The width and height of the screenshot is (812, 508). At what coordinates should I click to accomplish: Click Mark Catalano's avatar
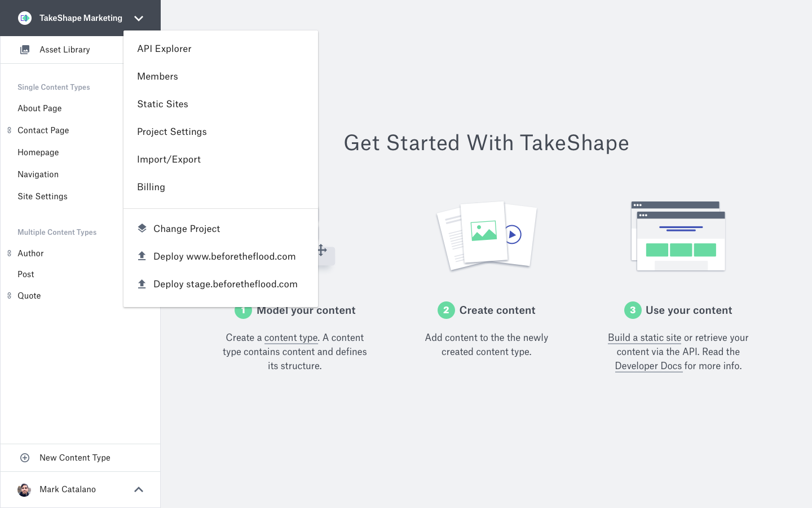coord(24,489)
